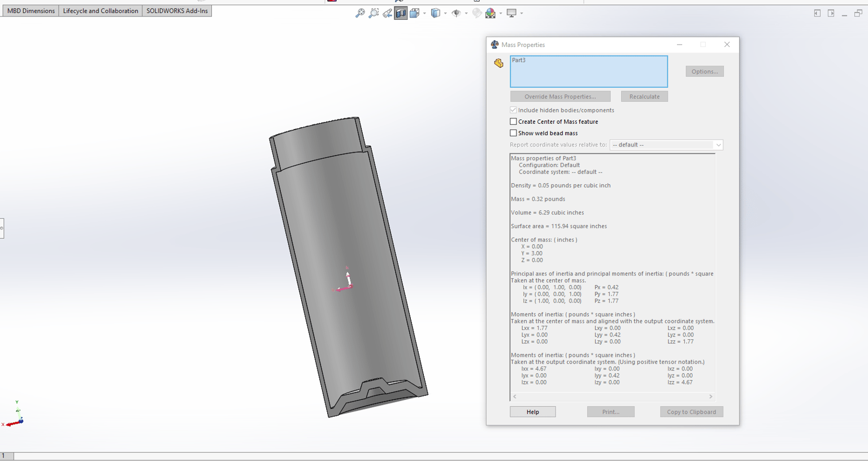The width and height of the screenshot is (868, 461).
Task: Minimize the Mass Properties dialog
Action: point(680,45)
